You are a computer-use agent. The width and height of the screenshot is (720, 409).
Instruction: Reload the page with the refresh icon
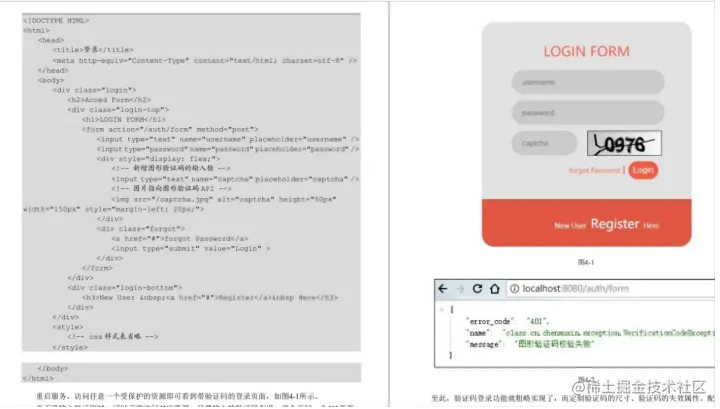[x=477, y=289]
